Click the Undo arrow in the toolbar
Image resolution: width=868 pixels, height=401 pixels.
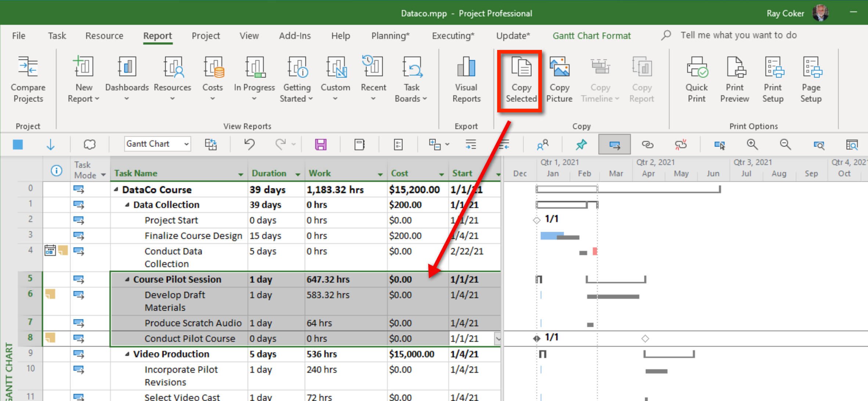pos(249,144)
